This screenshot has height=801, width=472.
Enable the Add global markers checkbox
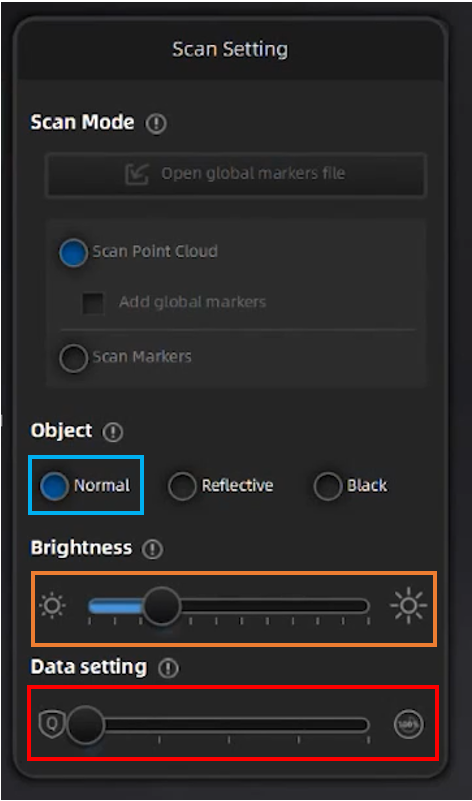coord(93,303)
